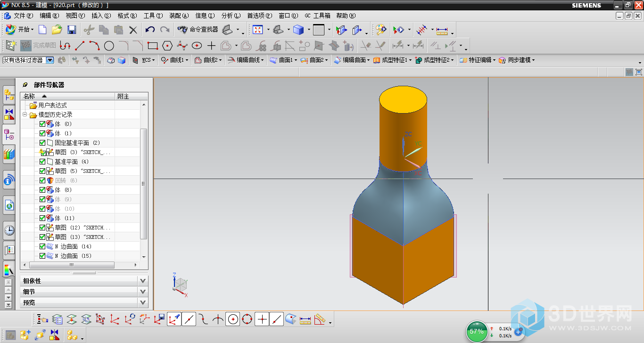Choose the Line sketch tool
This screenshot has height=343, width=644.
tap(80, 46)
